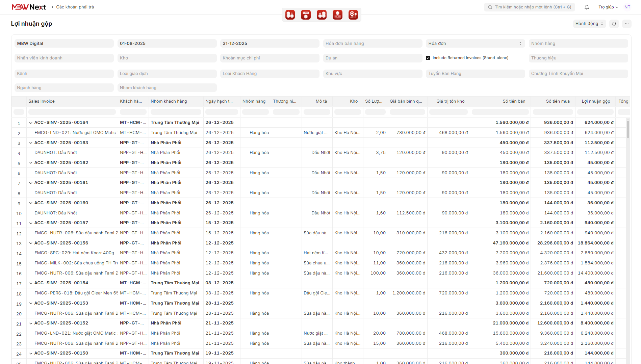Go to Các khoản phải trả breadcrumb

pyautogui.click(x=75, y=7)
